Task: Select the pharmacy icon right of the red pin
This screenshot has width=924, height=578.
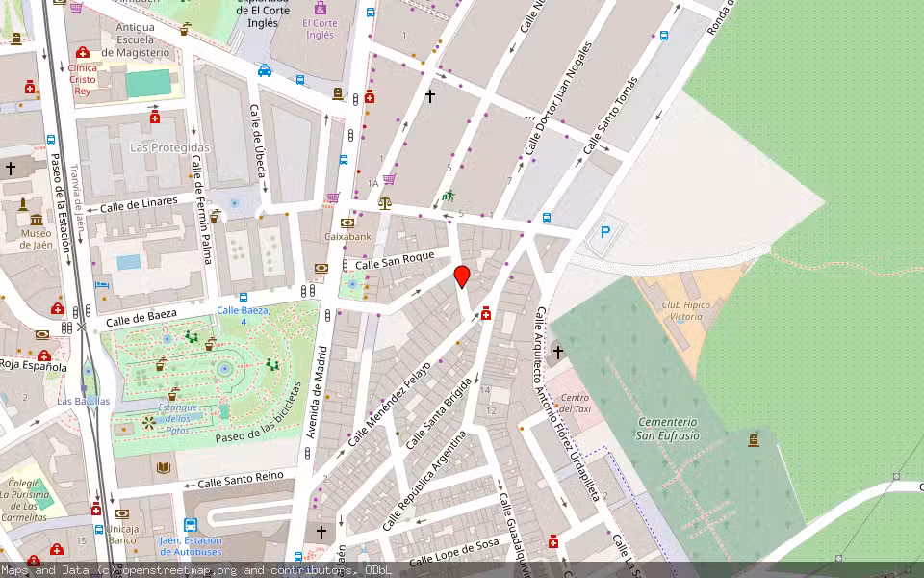Action: [x=486, y=313]
